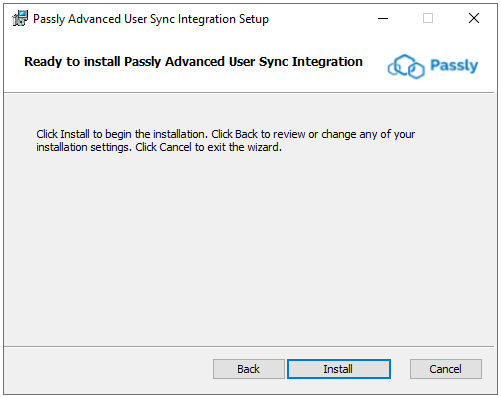501x397 pixels.
Task: Close the Passly setup window
Action: [x=474, y=18]
